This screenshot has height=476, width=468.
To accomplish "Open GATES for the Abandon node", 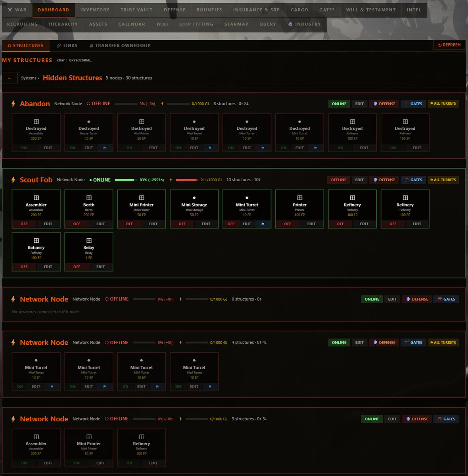I will [x=413, y=104].
